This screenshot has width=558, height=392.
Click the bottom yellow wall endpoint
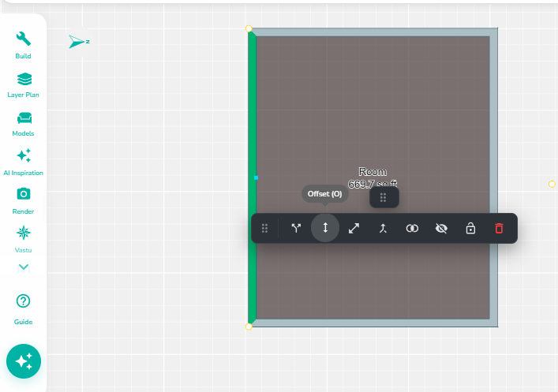click(x=249, y=327)
